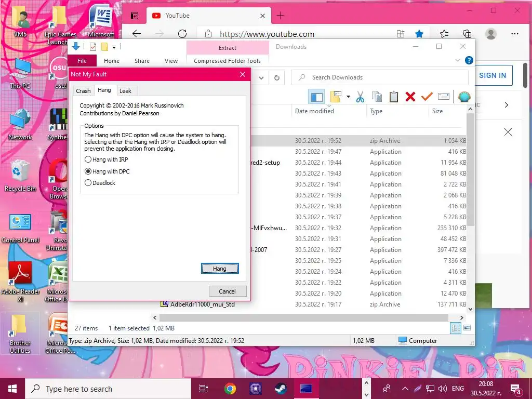This screenshot has height=399, width=532.
Task: Open the View ribbon tab in Explorer
Action: [171, 61]
